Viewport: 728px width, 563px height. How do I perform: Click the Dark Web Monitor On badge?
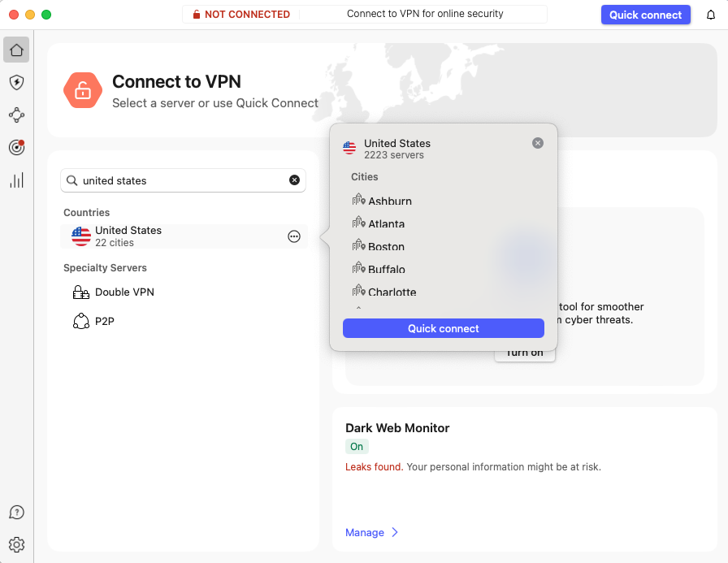(357, 447)
